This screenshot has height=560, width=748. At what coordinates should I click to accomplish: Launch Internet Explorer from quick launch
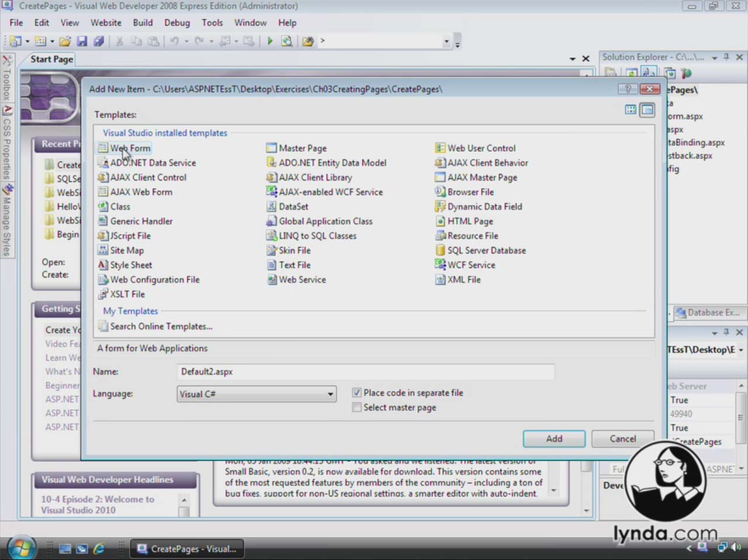click(99, 548)
